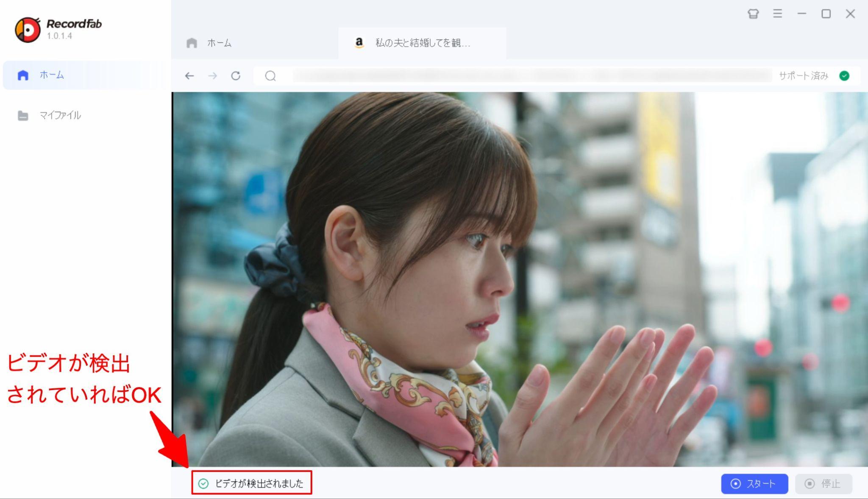Viewport: 868px width, 499px height.
Task: Switch to the ホーム tab
Action: click(254, 43)
